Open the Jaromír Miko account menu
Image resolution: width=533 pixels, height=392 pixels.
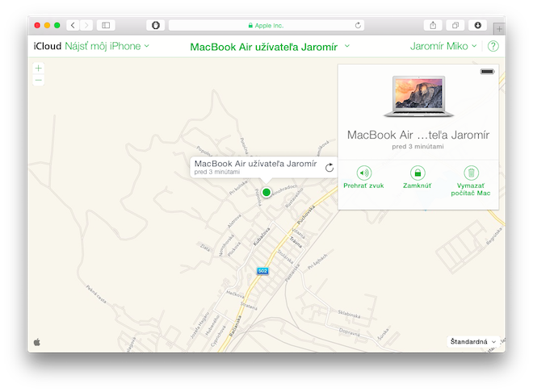(443, 46)
